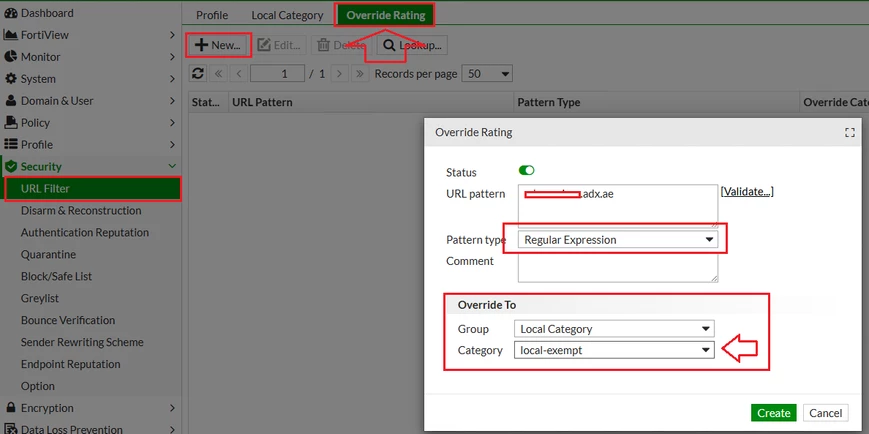
Task: Expand the System menu chevron
Action: click(172, 79)
